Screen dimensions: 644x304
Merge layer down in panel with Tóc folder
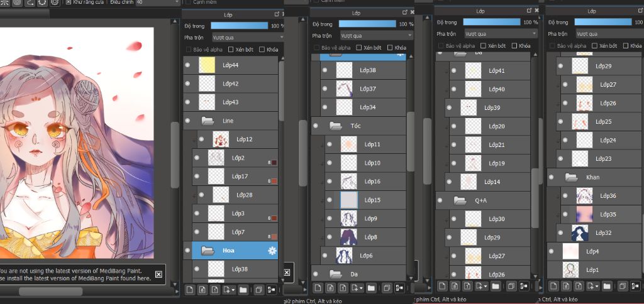[x=399, y=288]
